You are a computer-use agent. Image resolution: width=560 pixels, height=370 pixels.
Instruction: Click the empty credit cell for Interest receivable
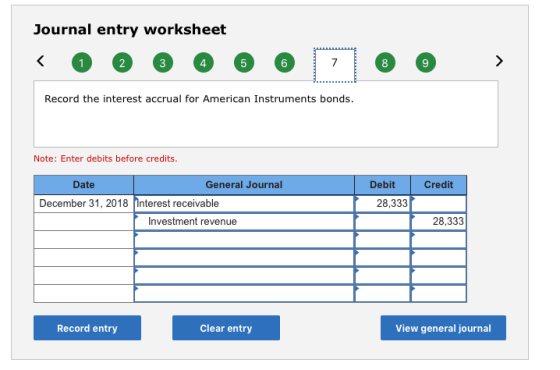pos(439,204)
